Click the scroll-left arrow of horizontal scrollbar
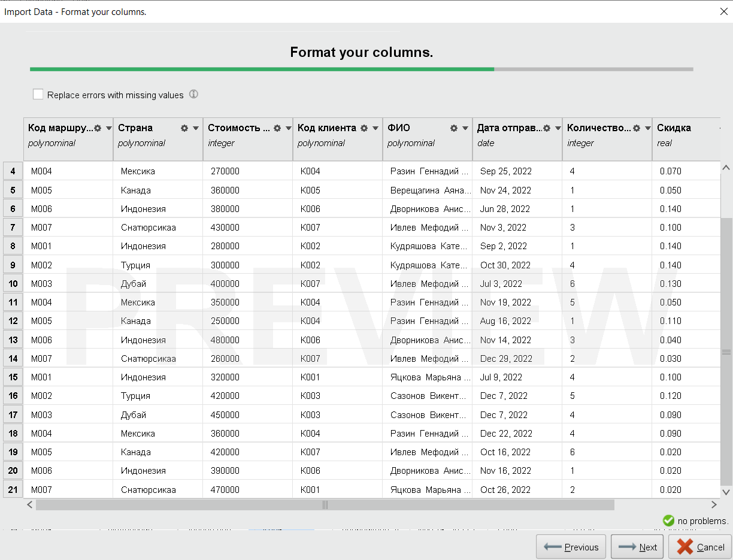This screenshot has height=560, width=733. (x=29, y=505)
